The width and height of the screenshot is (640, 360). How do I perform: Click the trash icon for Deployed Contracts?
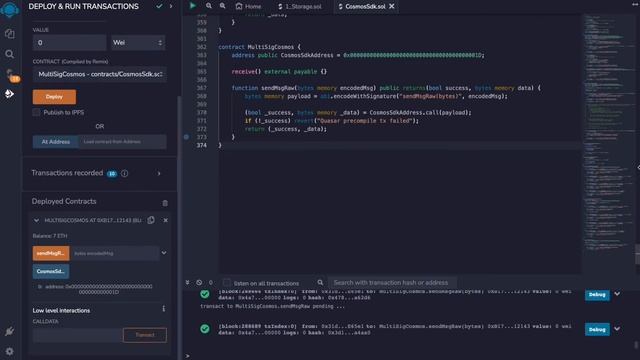[x=165, y=203]
